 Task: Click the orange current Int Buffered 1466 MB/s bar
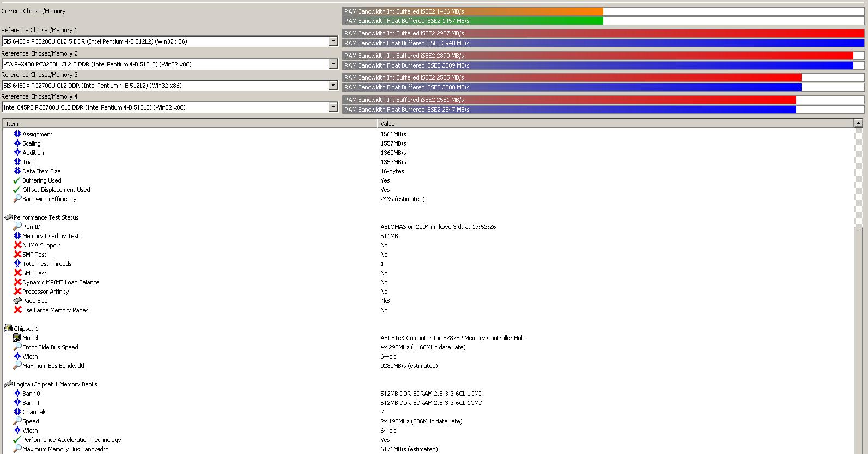473,11
